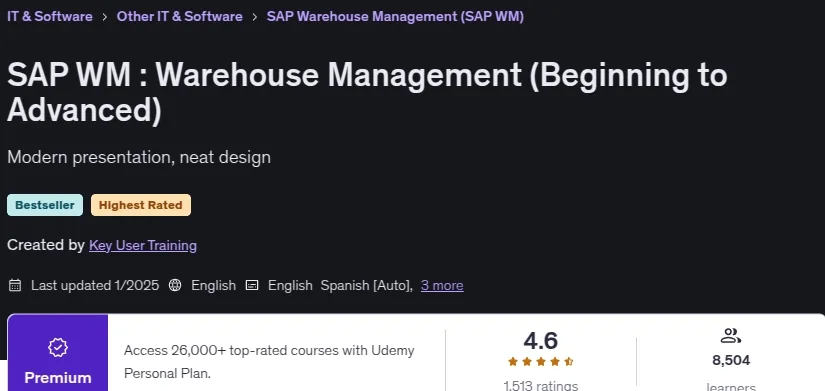
Task: Click the Spanish [Auto] caption text
Action: coord(366,285)
